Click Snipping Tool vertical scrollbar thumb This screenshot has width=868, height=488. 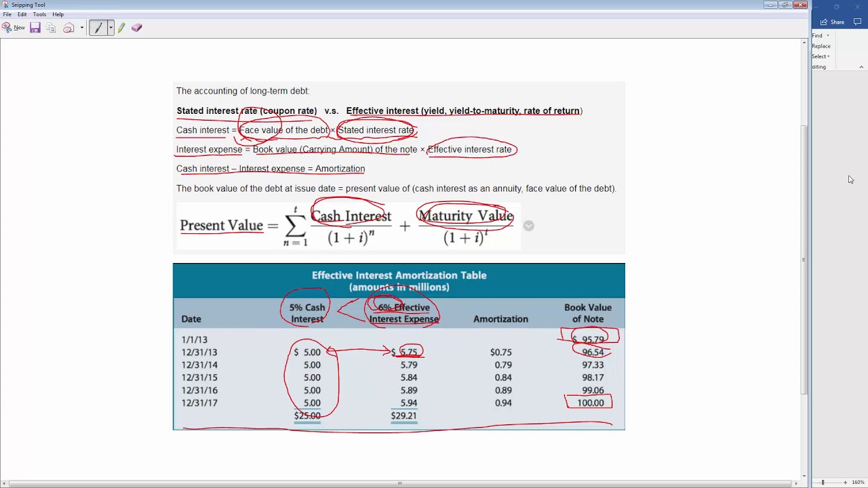pyautogui.click(x=804, y=259)
